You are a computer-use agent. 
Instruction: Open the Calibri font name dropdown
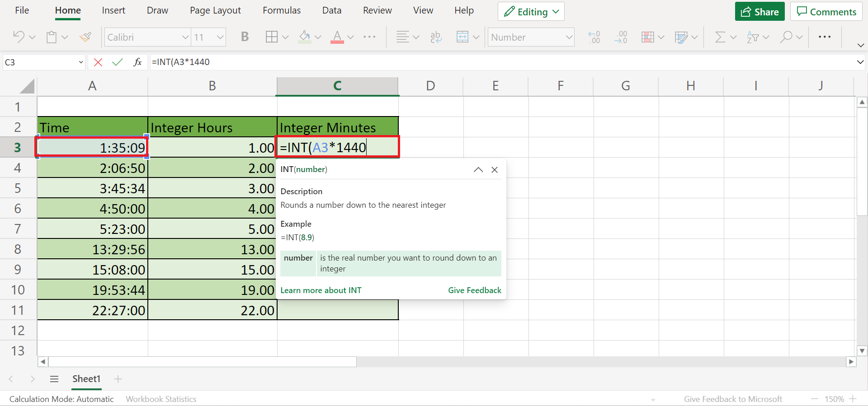tap(185, 37)
